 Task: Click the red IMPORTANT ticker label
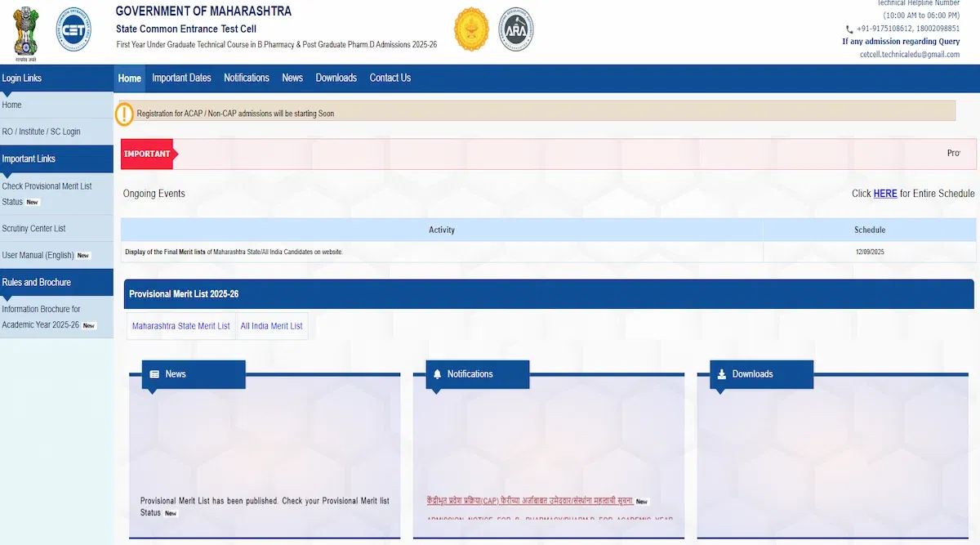click(x=148, y=154)
